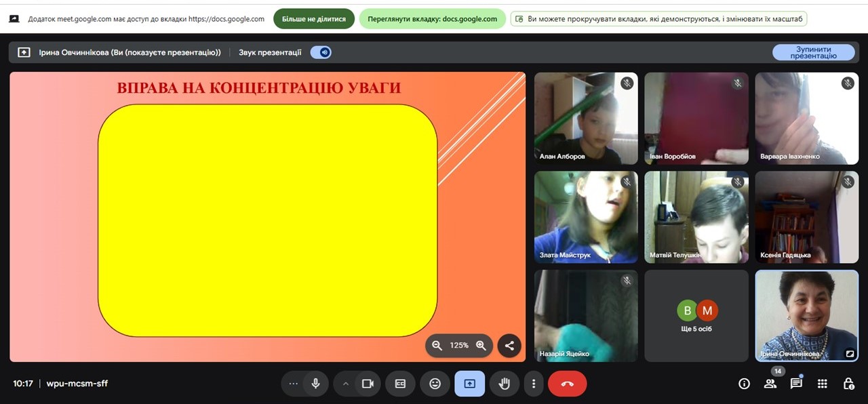868x404 pixels.
Task: Open the emoji reactions button
Action: coord(435,384)
